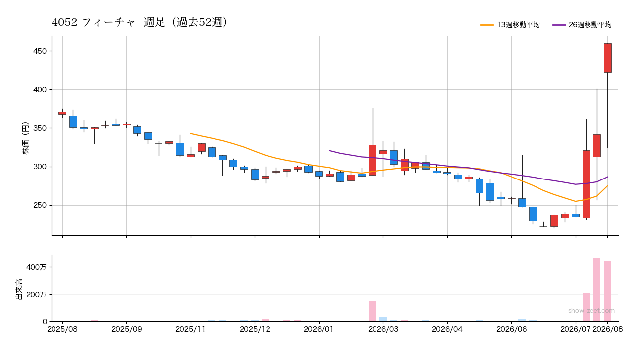
Task: Click the "2025/12" date label
Action: [255, 328]
